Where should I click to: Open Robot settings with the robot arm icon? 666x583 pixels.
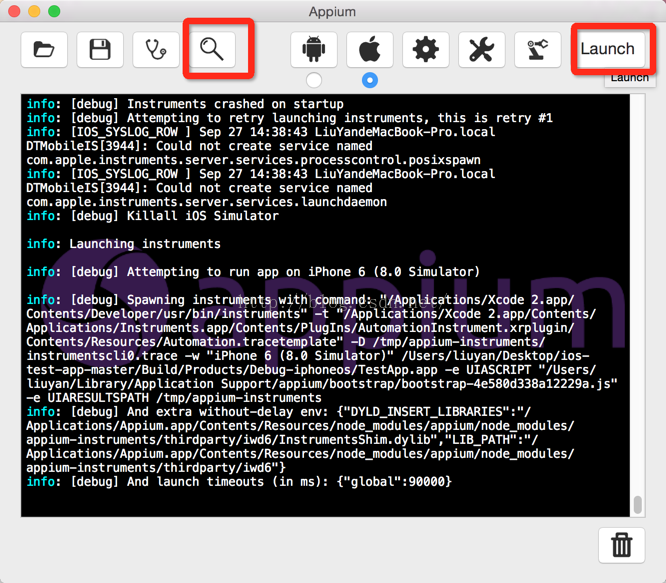coord(538,50)
